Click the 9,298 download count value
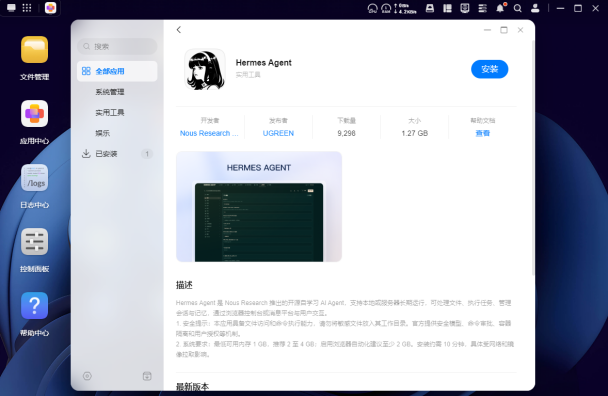The image size is (608, 396). (346, 133)
